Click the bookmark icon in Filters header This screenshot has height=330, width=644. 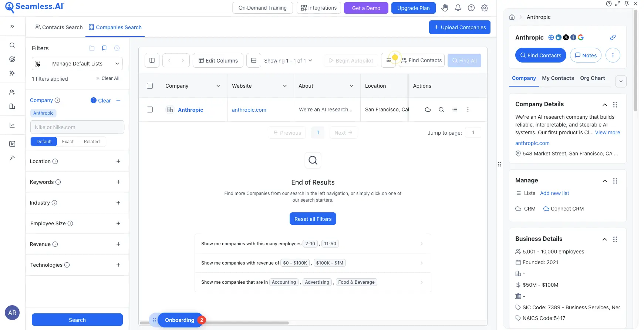(104, 48)
